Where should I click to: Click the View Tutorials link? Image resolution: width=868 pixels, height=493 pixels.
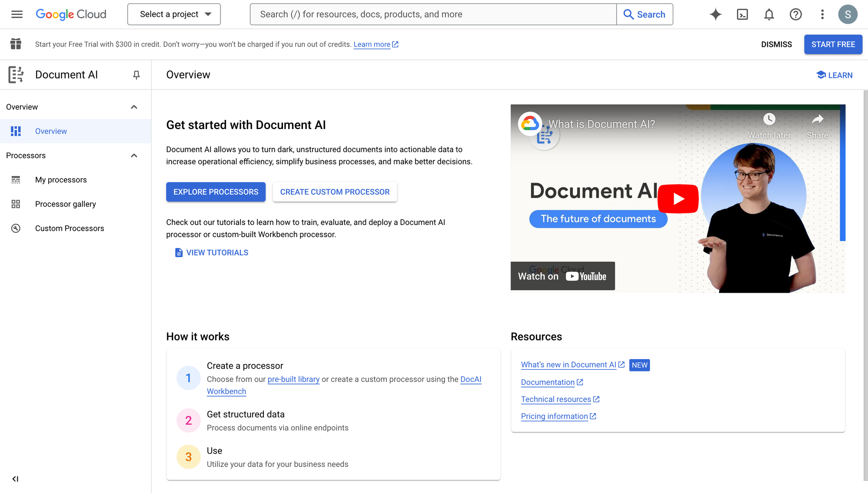(211, 252)
